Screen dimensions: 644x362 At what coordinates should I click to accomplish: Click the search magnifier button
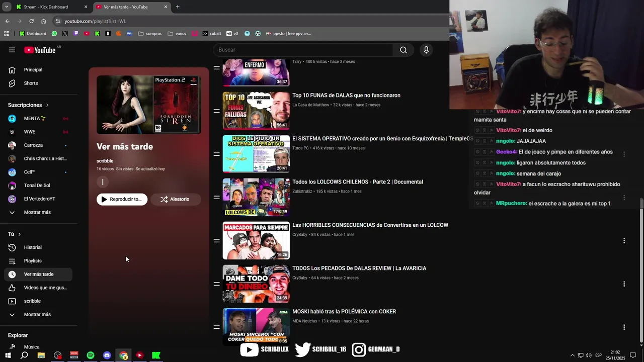tap(404, 50)
